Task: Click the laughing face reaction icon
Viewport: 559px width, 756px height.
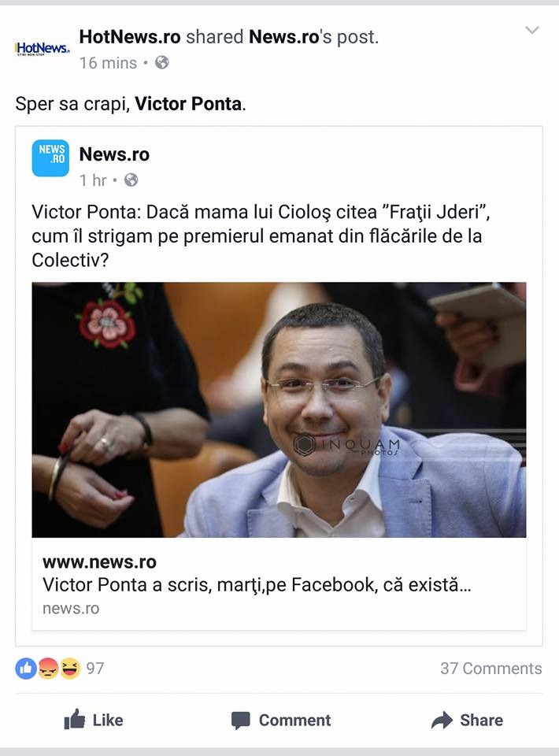Action: pyautogui.click(x=70, y=669)
